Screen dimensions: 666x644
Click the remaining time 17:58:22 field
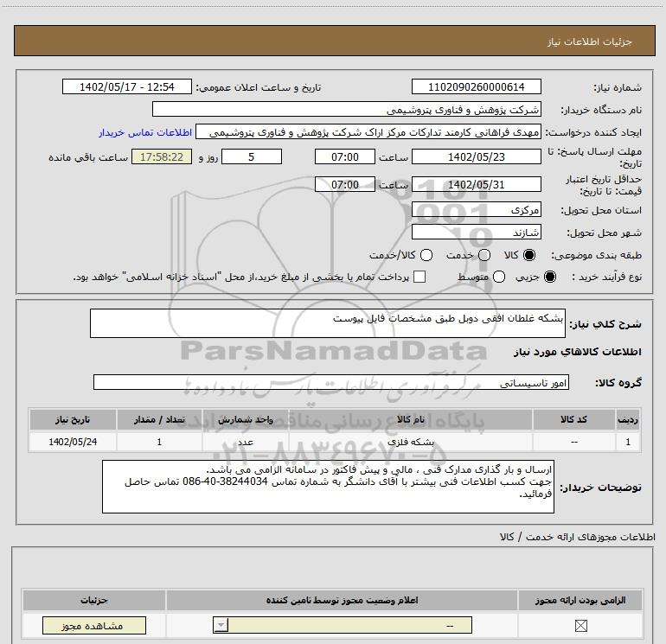[x=162, y=157]
